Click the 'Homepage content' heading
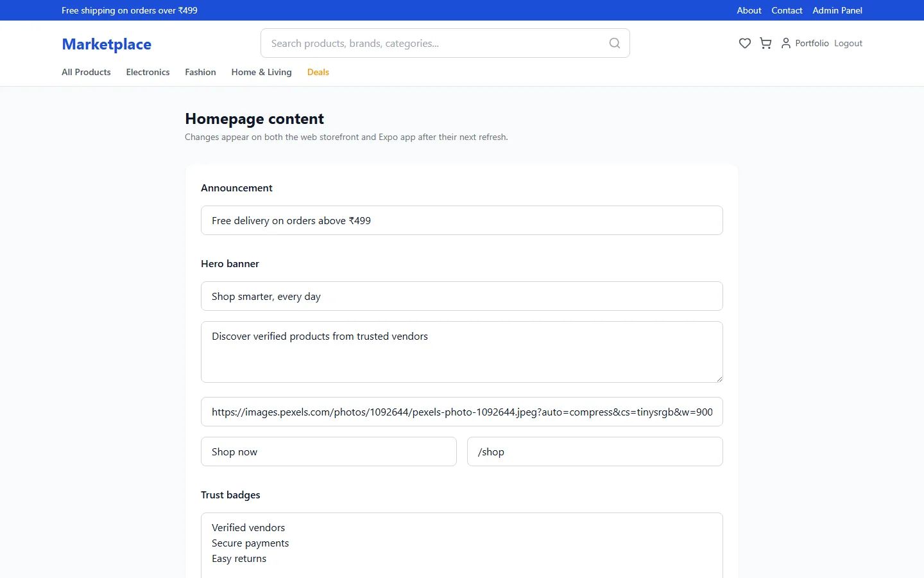This screenshot has height=578, width=924. point(254,119)
